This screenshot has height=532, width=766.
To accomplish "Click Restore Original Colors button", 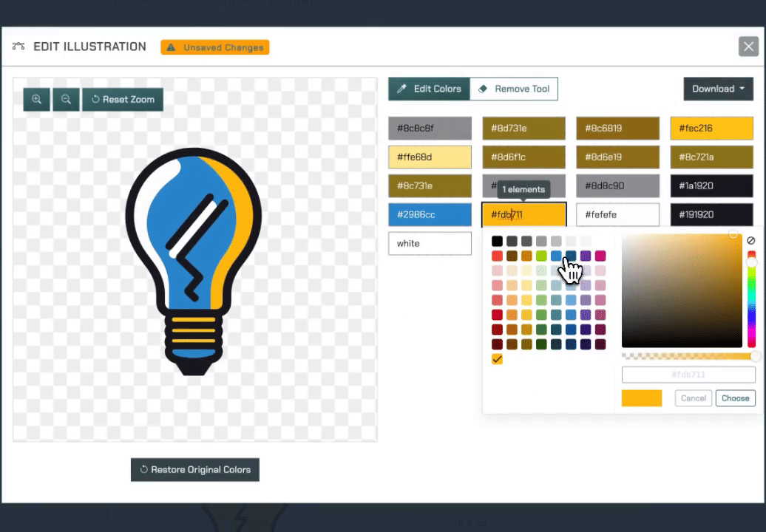I will [195, 470].
